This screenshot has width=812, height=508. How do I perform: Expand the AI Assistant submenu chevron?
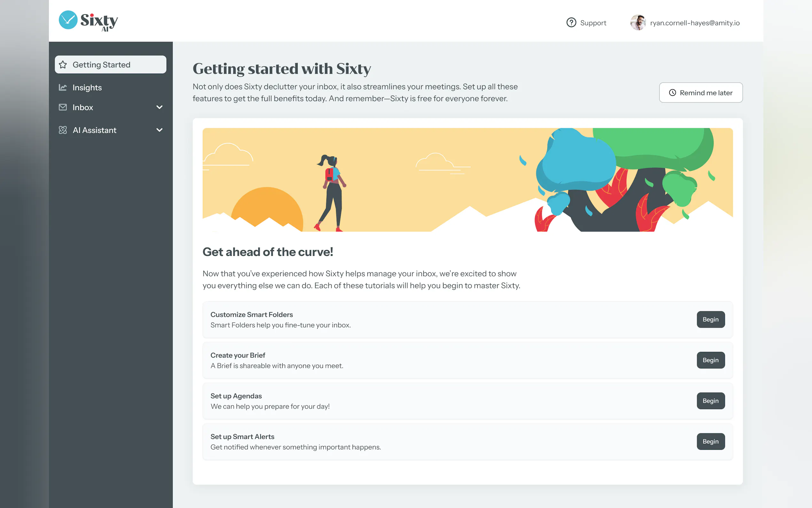pos(160,130)
